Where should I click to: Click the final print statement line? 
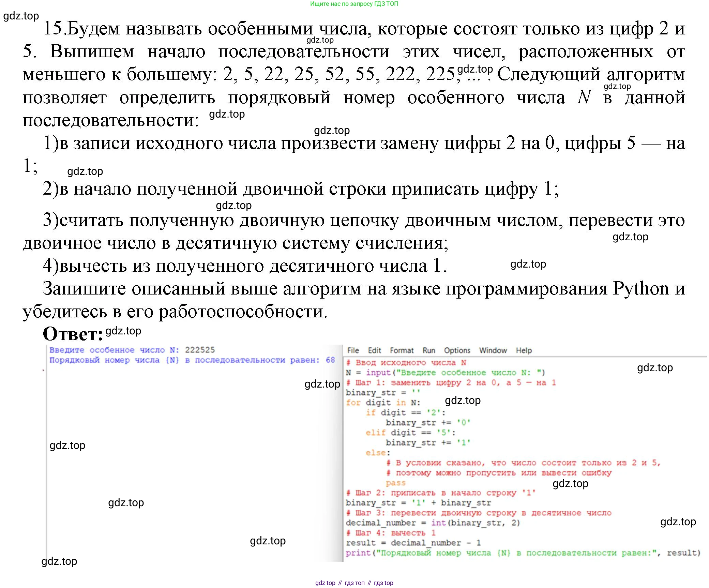[x=523, y=553]
